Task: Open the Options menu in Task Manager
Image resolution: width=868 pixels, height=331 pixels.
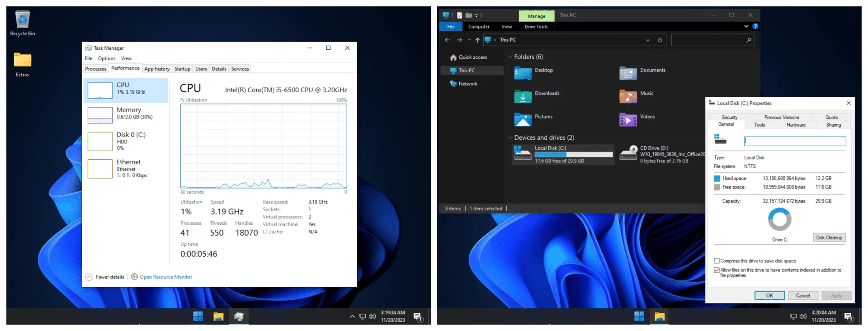Action: point(107,58)
